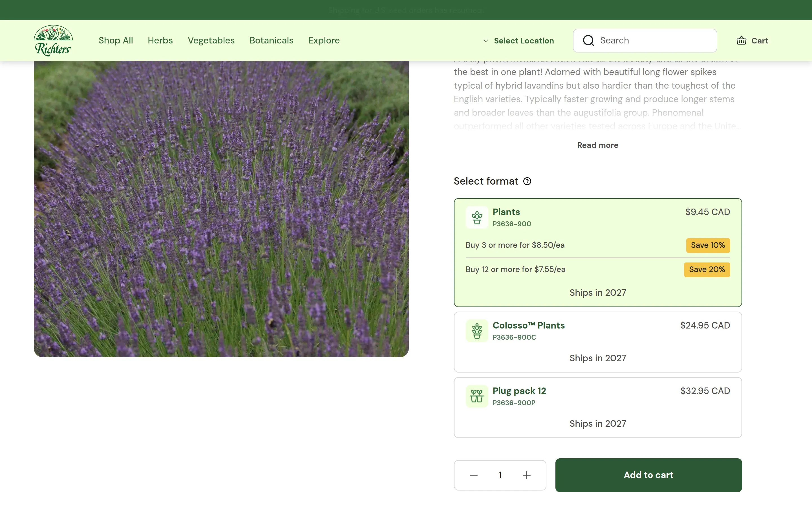Expand description with Read more
The height and width of the screenshot is (508, 812).
[x=598, y=145]
